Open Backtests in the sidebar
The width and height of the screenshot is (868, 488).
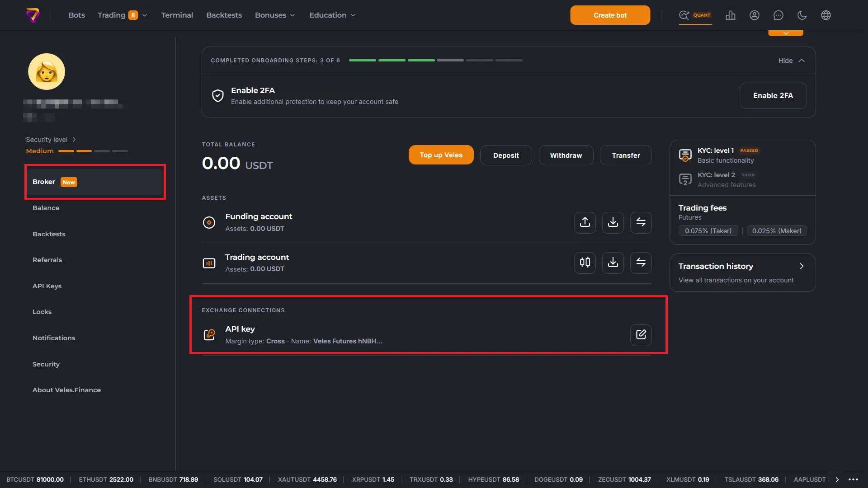tap(49, 234)
